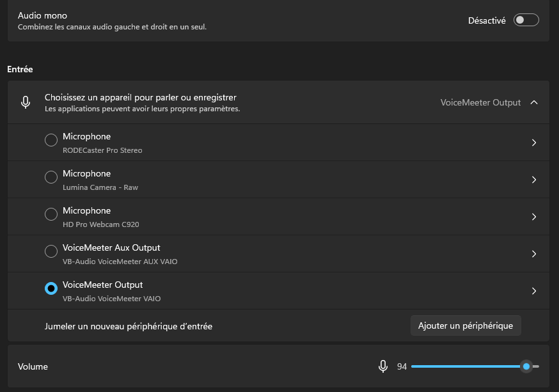Click 'Désactivé' status label
The height and width of the screenshot is (392, 559).
[x=487, y=20]
